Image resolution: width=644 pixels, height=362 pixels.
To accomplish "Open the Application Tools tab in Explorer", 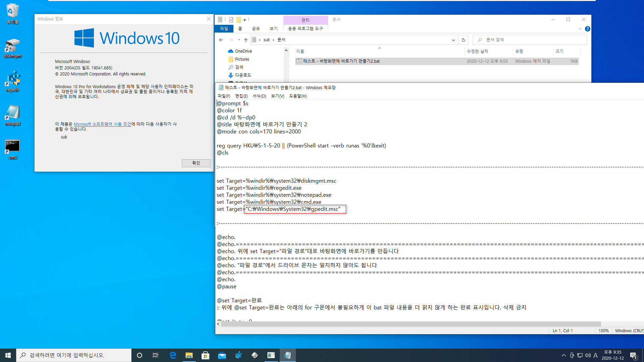I will click(305, 29).
